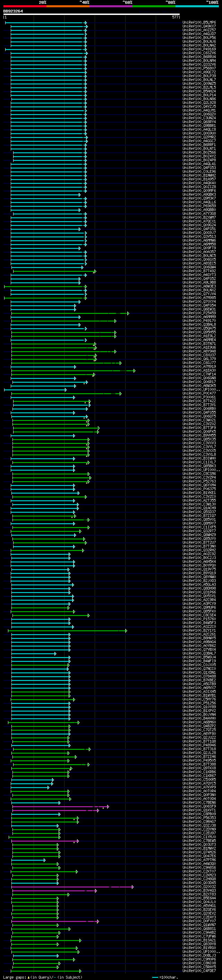Select the UniRef100_B7T3F9 label

(x=199, y=428)
